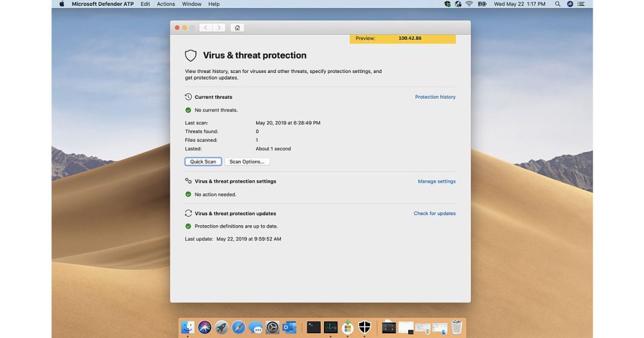Open Protection history link
The image size is (644, 338).
tap(435, 97)
